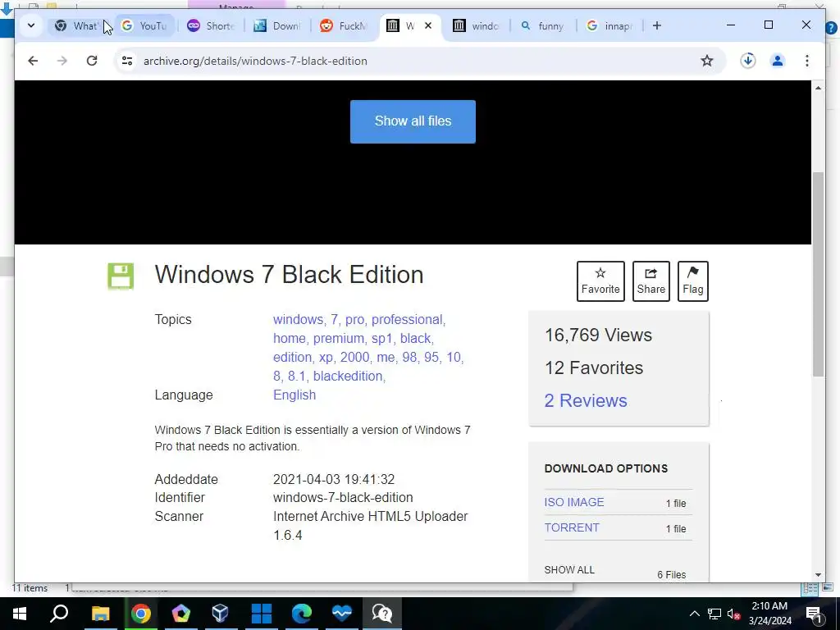This screenshot has height=630, width=840.
Task: Show hidden system tray icons
Action: [x=694, y=614]
